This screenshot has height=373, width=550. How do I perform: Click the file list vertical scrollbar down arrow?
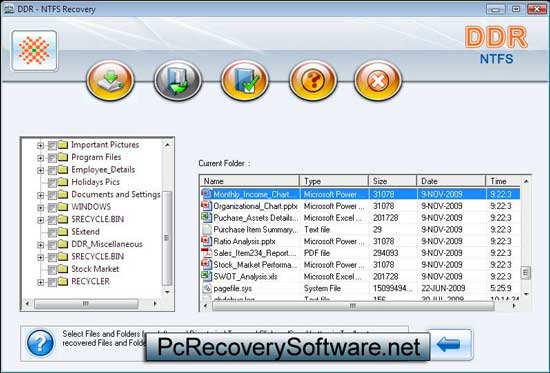pyautogui.click(x=526, y=294)
